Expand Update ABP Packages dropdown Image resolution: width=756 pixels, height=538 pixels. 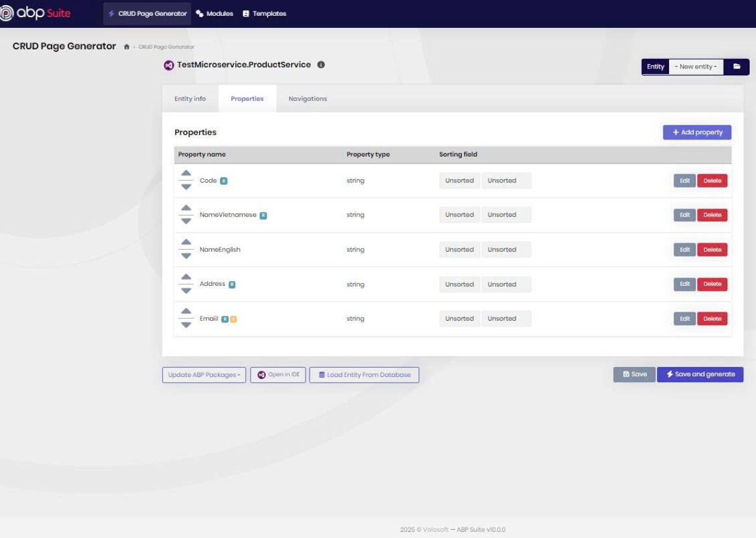pyautogui.click(x=204, y=375)
